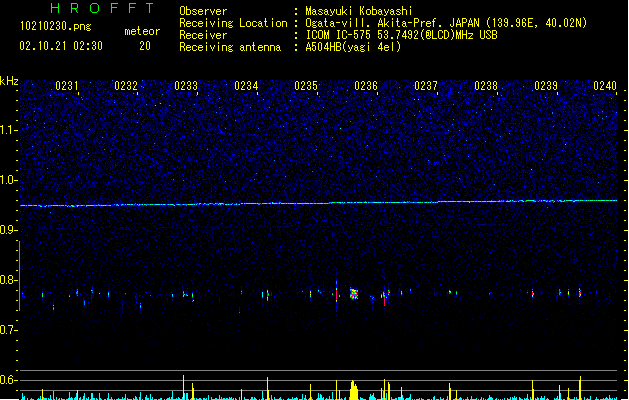Click the kHz axis unit label

(x=9, y=81)
